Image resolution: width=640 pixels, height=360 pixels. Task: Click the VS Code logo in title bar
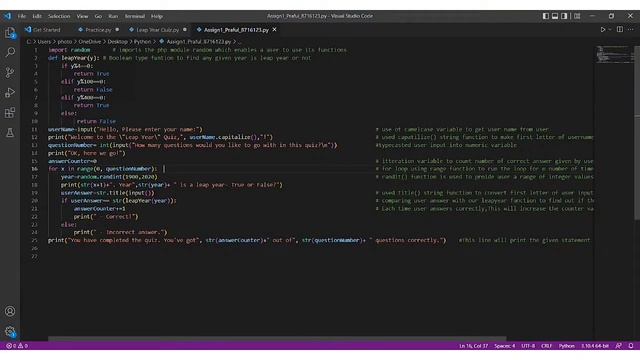coord(8,16)
